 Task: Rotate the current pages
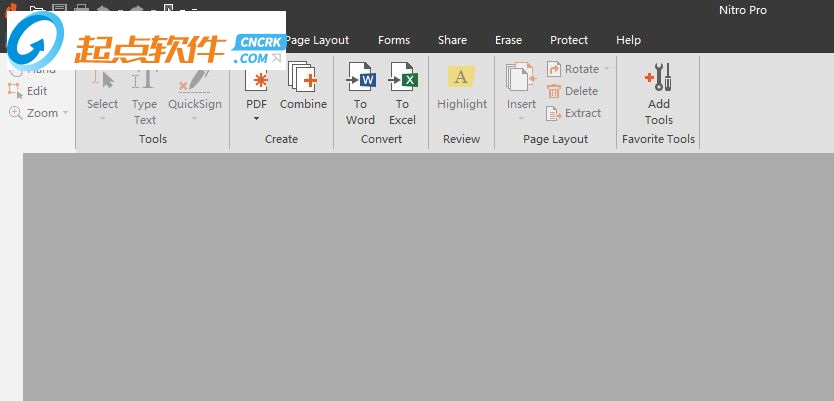point(573,69)
